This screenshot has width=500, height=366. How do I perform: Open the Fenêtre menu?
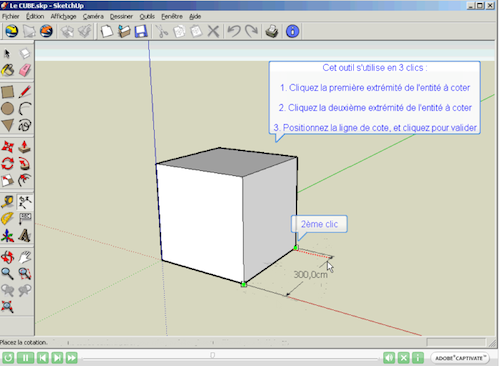(x=172, y=16)
